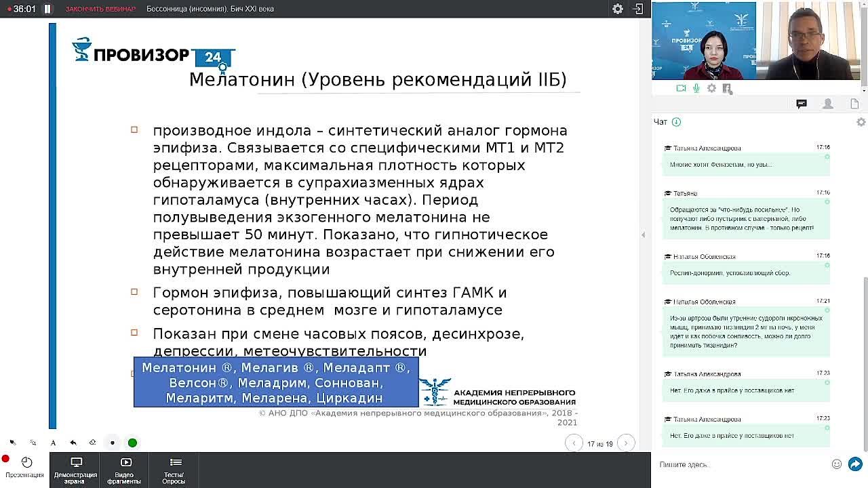Click the video panel scrollbar down arrow
This screenshot has width=868, height=488.
864,90
